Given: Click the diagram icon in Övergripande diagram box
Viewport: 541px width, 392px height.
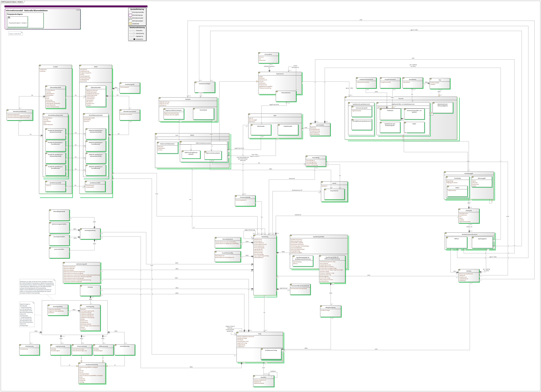Looking at the screenshot, I should tap(9, 17).
